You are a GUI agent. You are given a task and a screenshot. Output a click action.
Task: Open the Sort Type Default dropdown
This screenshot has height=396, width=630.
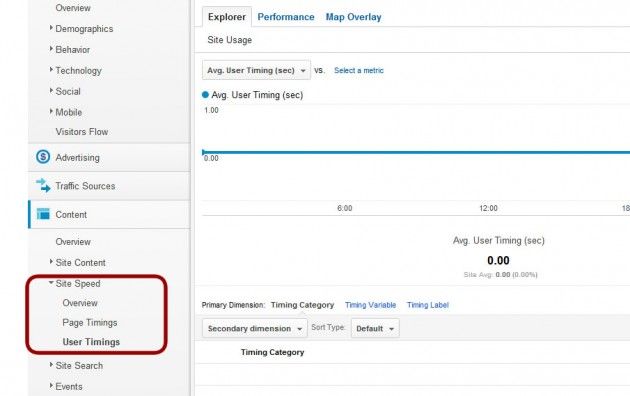tap(375, 329)
